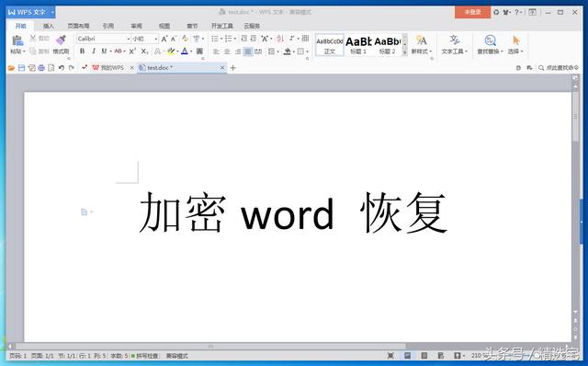Select the 标题 2 heading style

click(388, 45)
